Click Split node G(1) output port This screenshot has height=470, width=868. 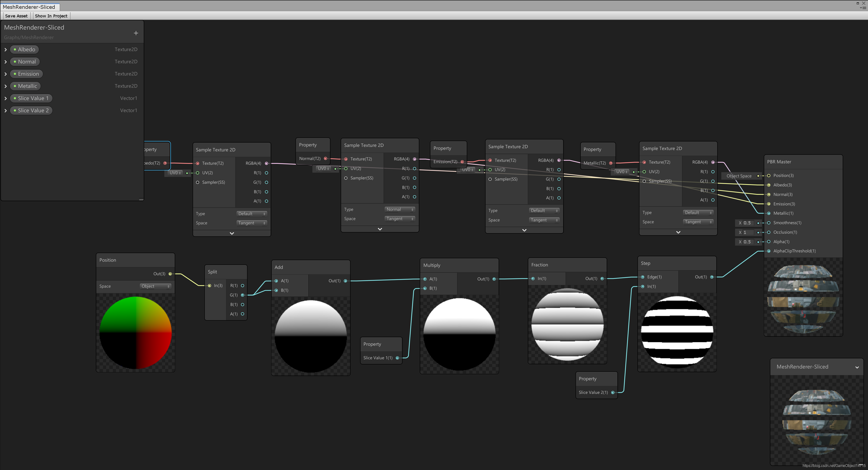point(242,295)
